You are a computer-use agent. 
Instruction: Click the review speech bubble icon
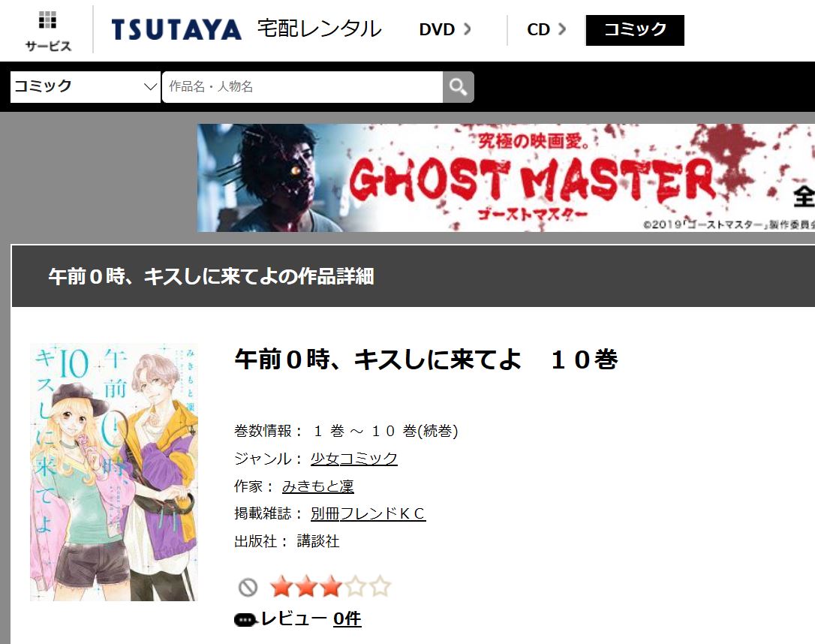245,619
